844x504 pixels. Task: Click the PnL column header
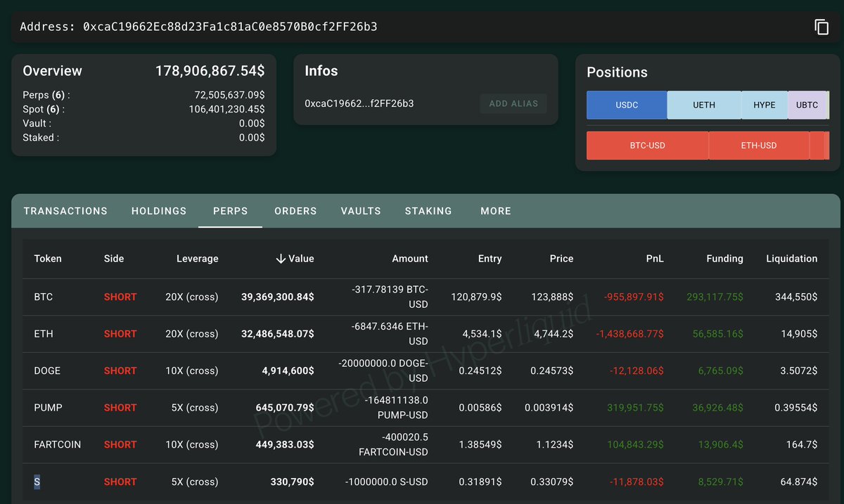[x=654, y=259]
